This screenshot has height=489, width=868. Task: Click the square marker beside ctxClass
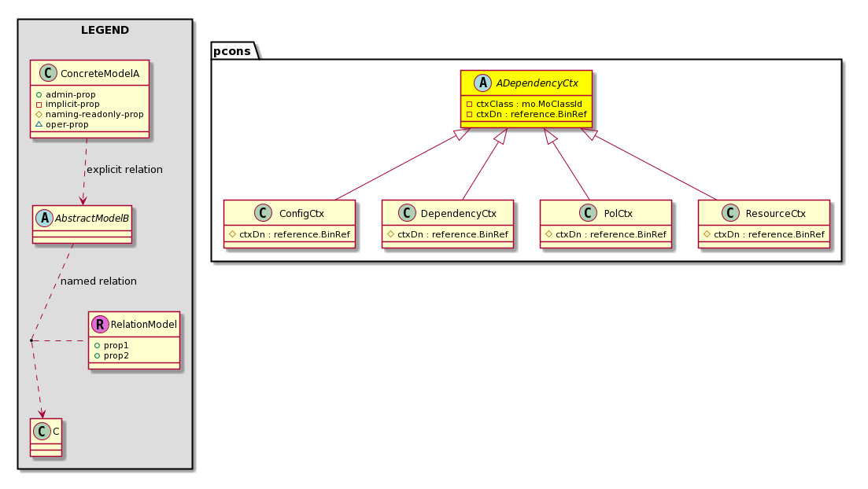click(x=470, y=104)
